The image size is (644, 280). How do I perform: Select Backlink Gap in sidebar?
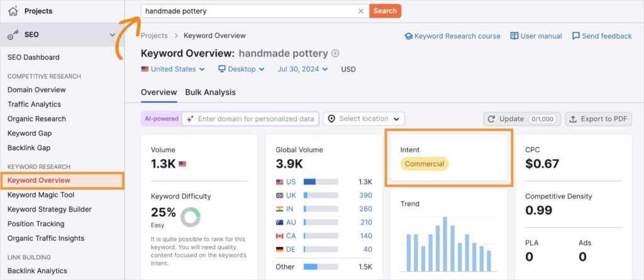click(29, 148)
